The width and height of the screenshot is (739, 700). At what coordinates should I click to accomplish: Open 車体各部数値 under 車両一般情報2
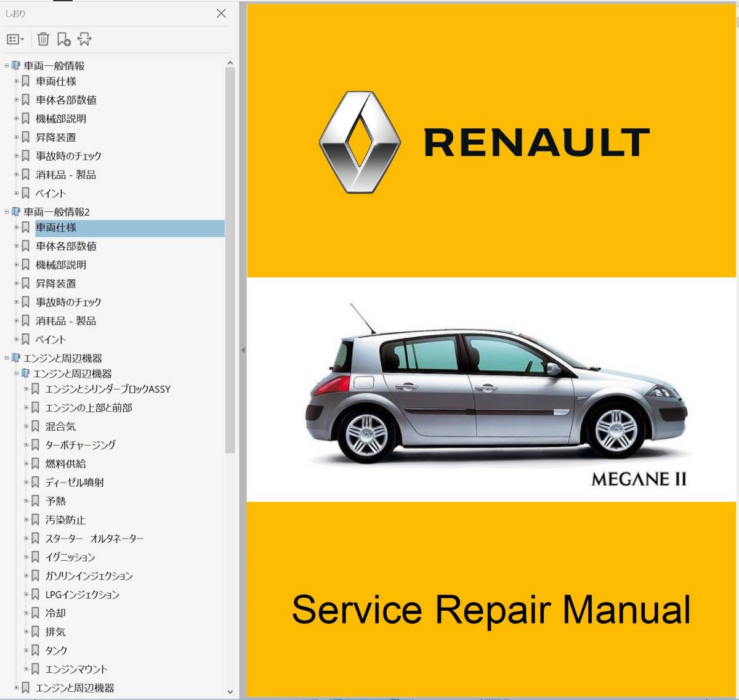pyautogui.click(x=66, y=246)
